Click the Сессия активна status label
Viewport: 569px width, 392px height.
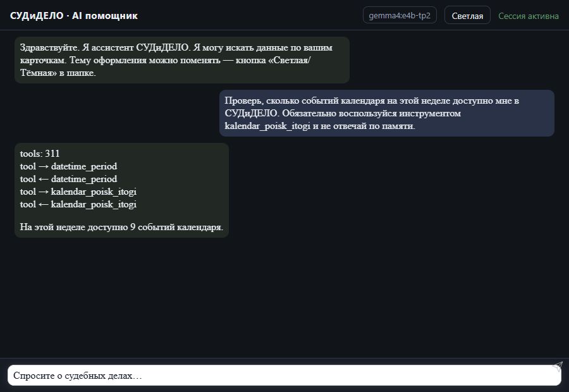tap(529, 16)
